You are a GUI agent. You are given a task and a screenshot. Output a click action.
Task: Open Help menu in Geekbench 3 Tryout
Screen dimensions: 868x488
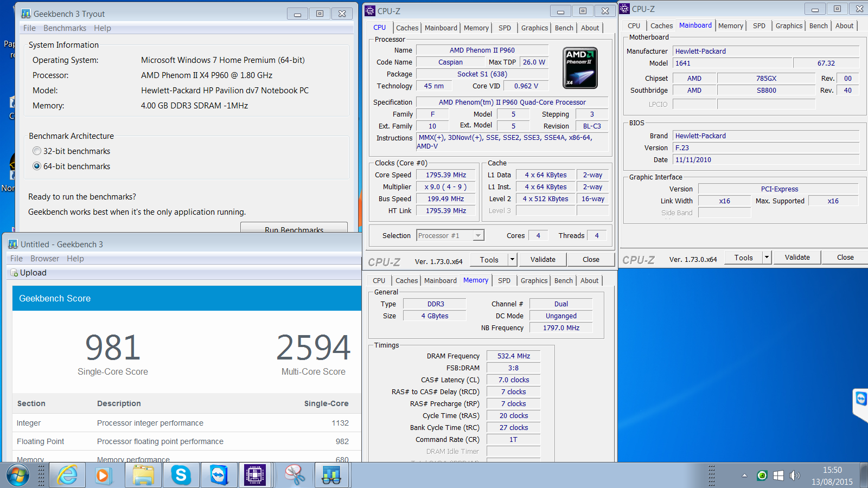(x=102, y=28)
